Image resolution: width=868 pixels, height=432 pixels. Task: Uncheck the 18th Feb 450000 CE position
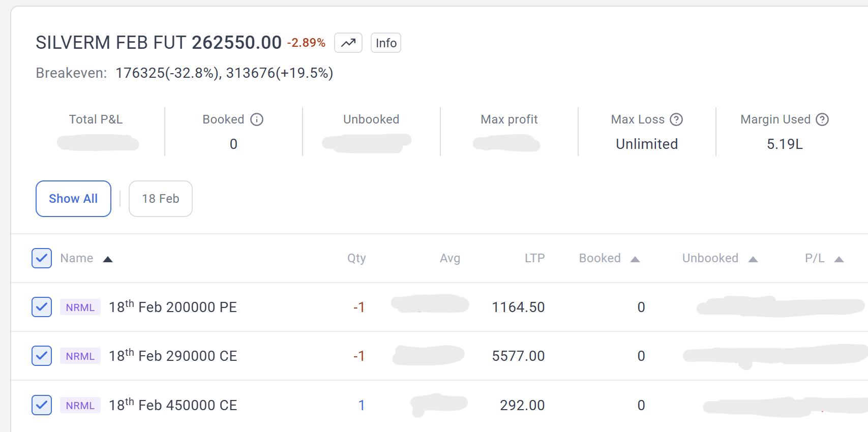coord(42,405)
